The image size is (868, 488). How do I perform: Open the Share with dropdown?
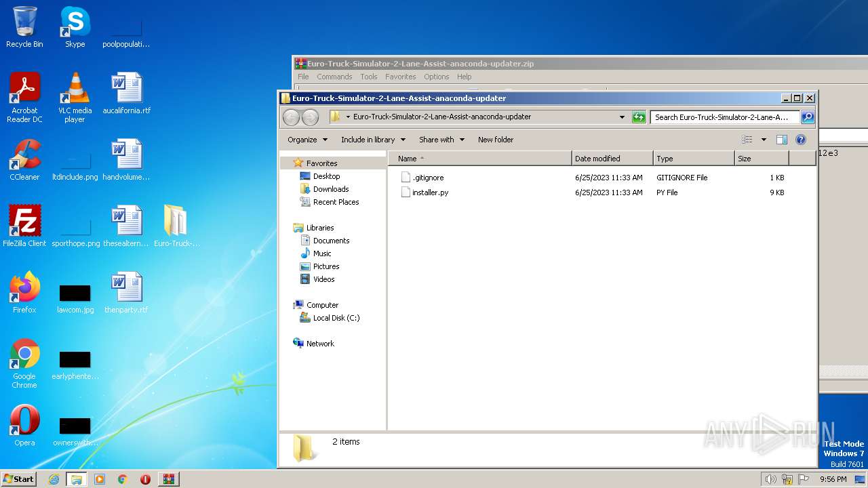441,140
